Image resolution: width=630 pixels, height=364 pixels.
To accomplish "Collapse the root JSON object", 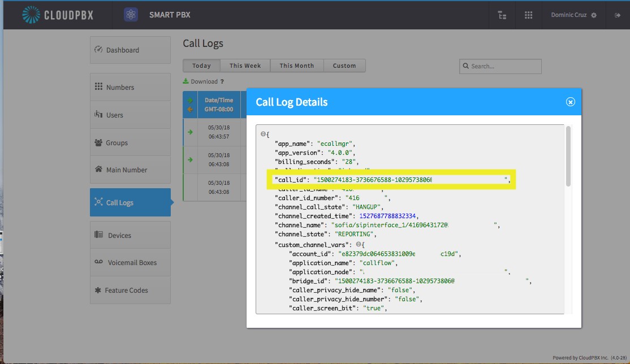I will [x=263, y=134].
